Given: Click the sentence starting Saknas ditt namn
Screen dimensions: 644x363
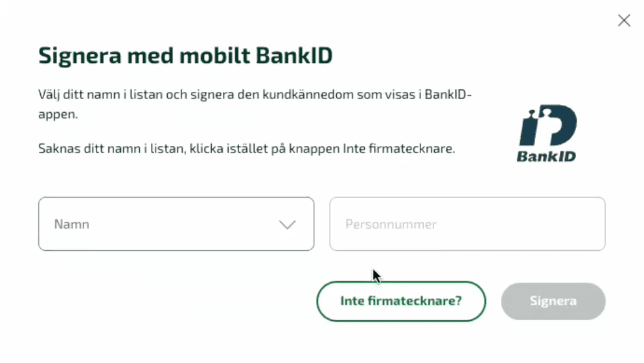Looking at the screenshot, I should click(x=246, y=148).
